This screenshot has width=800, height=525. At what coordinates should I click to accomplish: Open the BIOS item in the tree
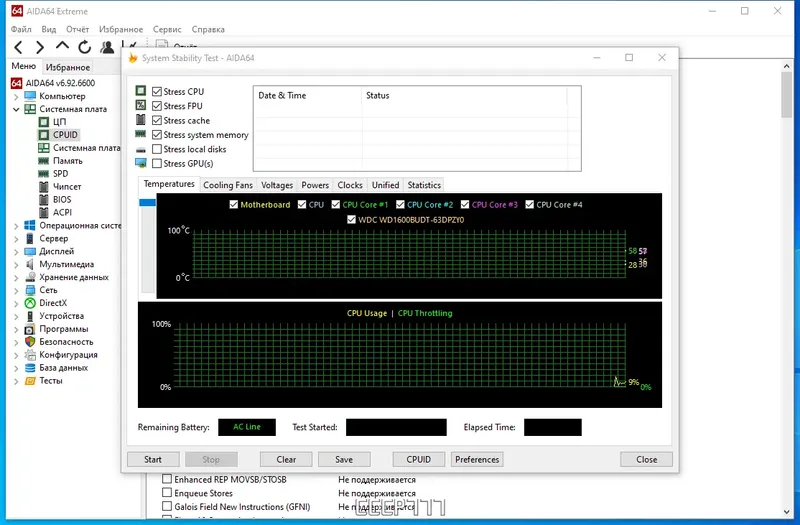tap(62, 199)
